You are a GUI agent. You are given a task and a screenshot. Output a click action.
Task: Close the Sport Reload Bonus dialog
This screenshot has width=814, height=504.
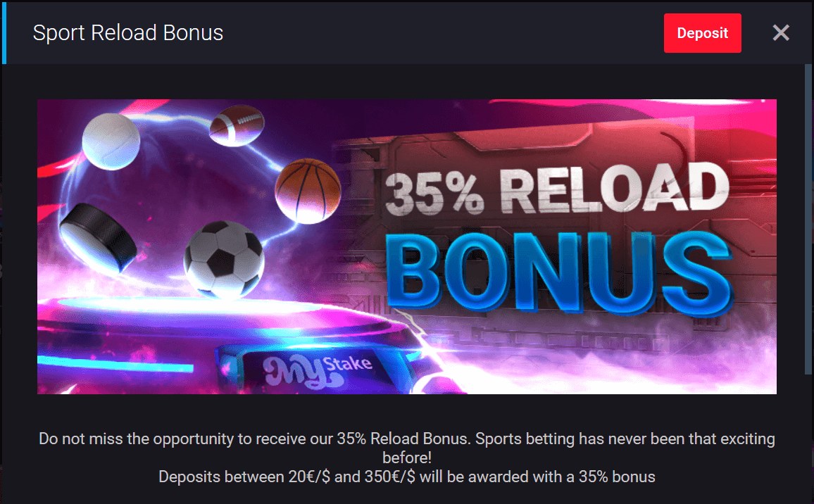[x=781, y=32]
